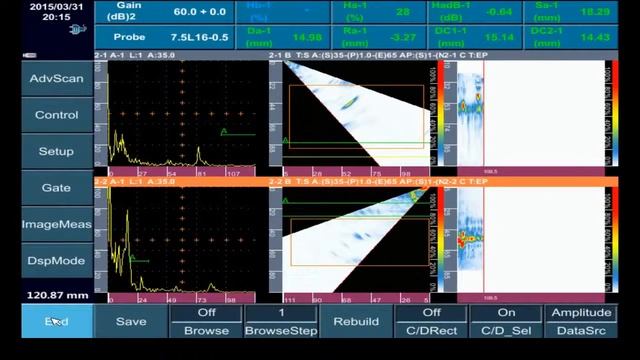Click the lower A-scan horizontal range ruler
The width and height of the screenshot is (640, 360).
182,298
